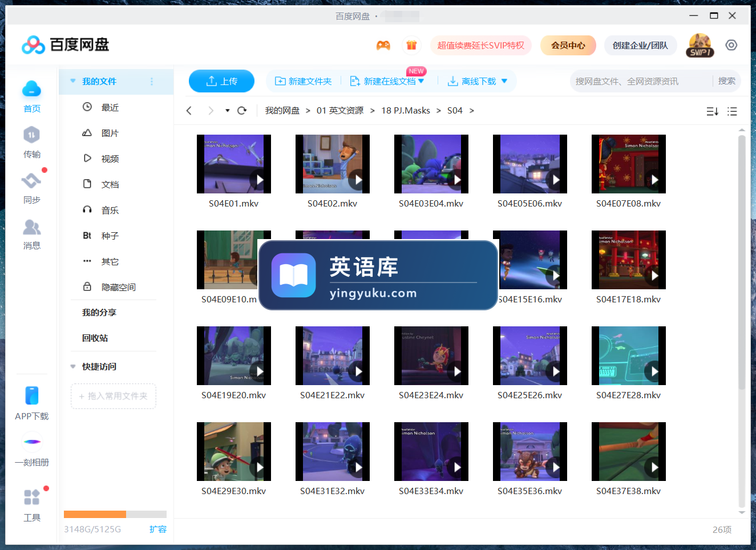
Task: Open the 工具 tools icon
Action: (x=32, y=497)
